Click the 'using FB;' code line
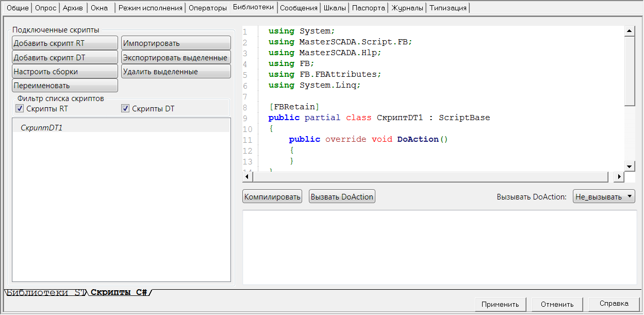The height and width of the screenshot is (315, 644). (291, 63)
